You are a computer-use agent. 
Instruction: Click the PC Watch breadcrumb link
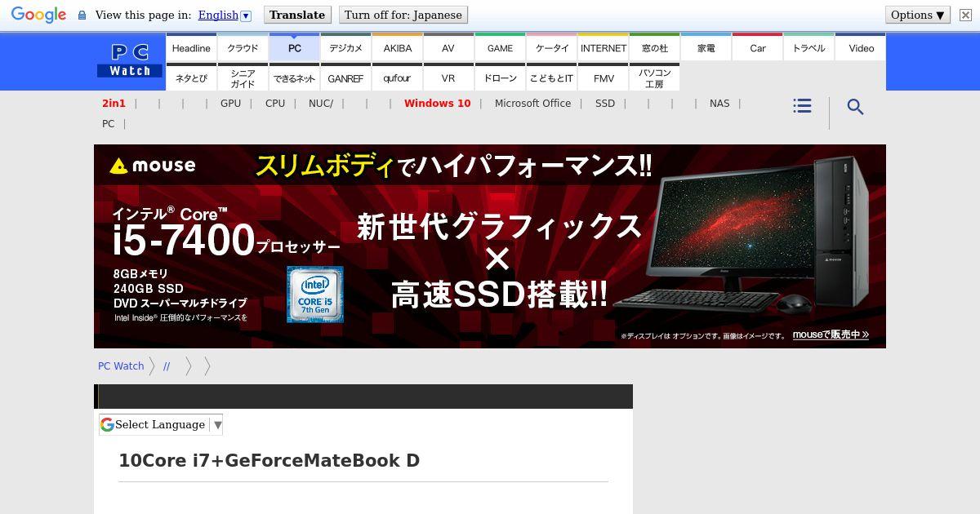[x=121, y=366]
